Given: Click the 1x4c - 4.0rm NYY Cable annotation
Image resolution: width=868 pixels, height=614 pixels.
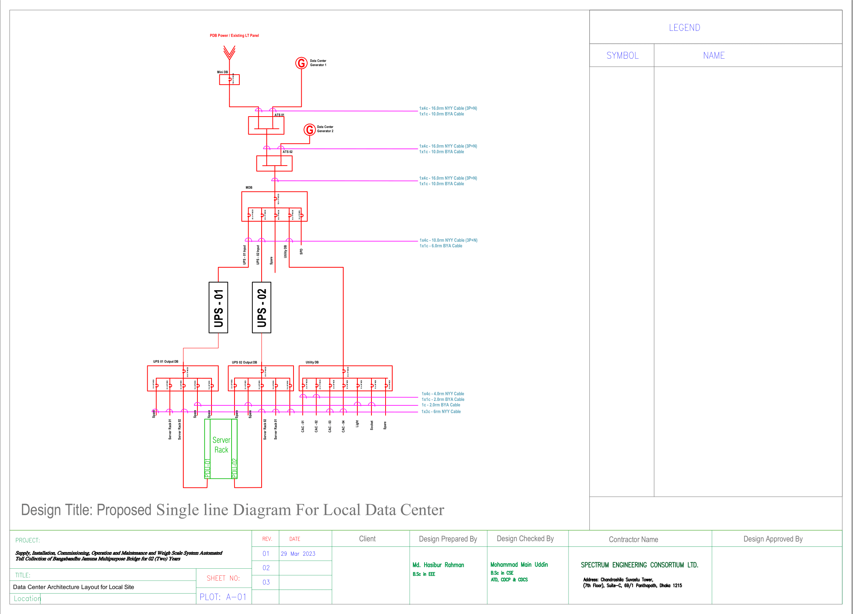Looking at the screenshot, I should click(x=443, y=393).
